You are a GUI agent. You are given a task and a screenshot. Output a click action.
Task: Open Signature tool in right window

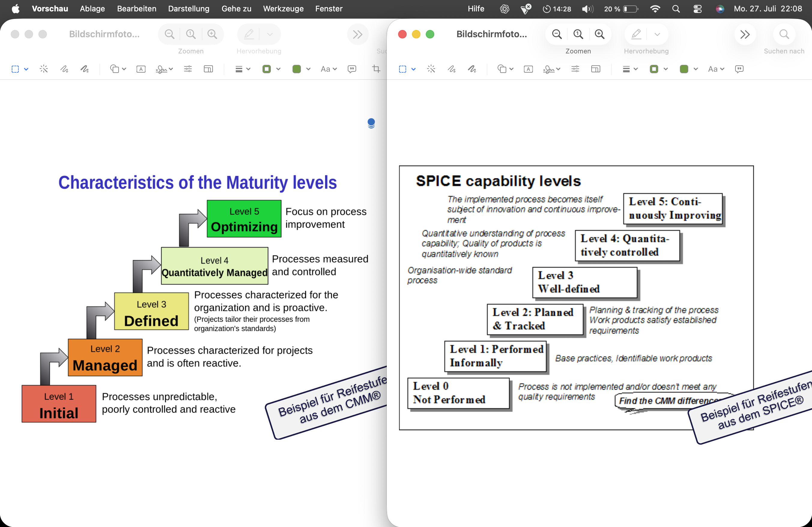tap(549, 69)
